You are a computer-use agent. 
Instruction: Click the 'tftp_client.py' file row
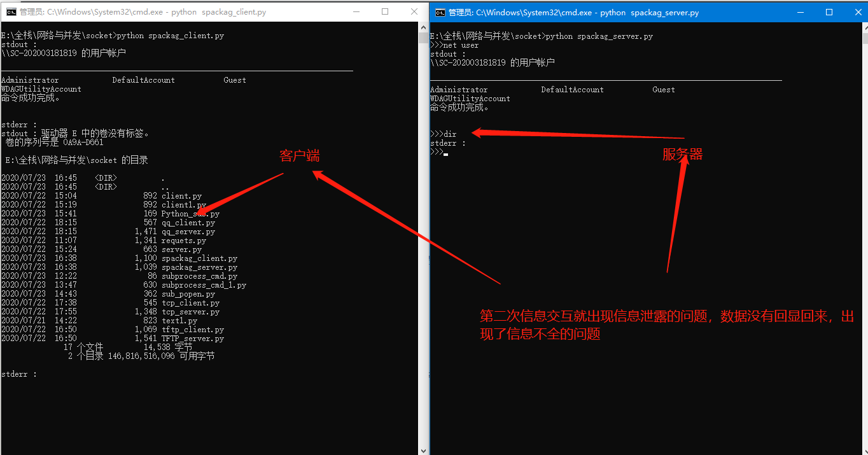[113, 330]
